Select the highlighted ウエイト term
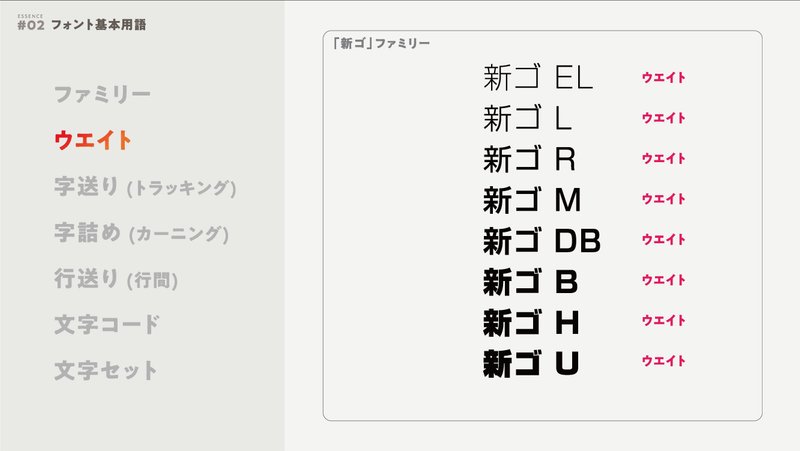 pyautogui.click(x=93, y=140)
